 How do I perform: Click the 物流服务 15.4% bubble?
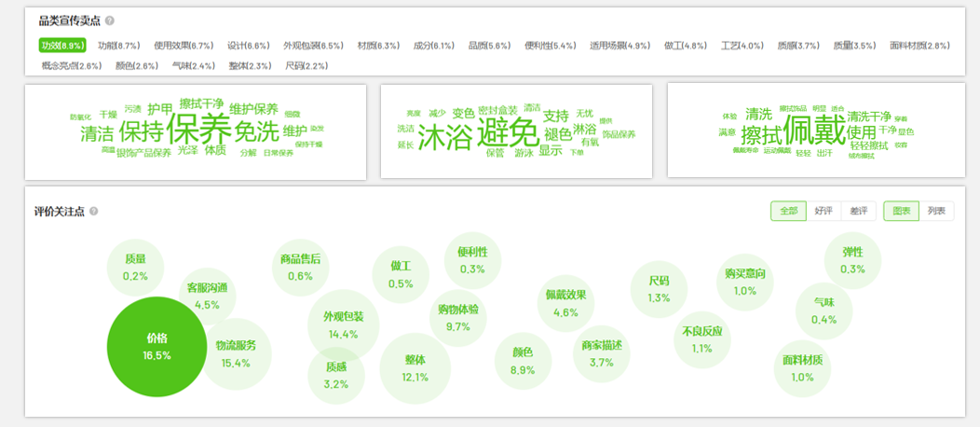click(236, 353)
